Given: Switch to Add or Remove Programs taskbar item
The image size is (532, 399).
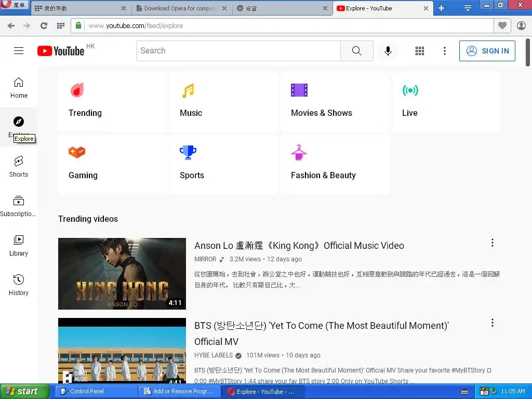Looking at the screenshot, I should (x=179, y=392).
